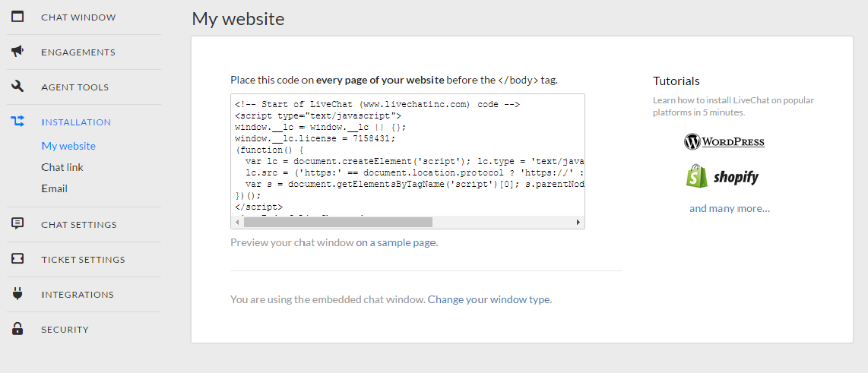Open the TICKET SETTINGS menu section
The image size is (868, 373).
[83, 259]
